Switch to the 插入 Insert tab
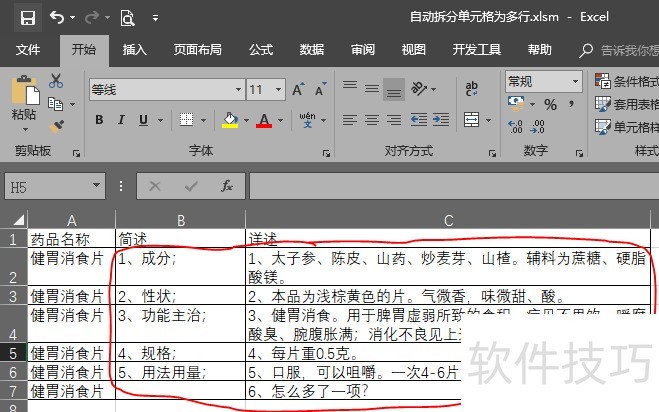Screen dimensions: 659x412 point(134,50)
